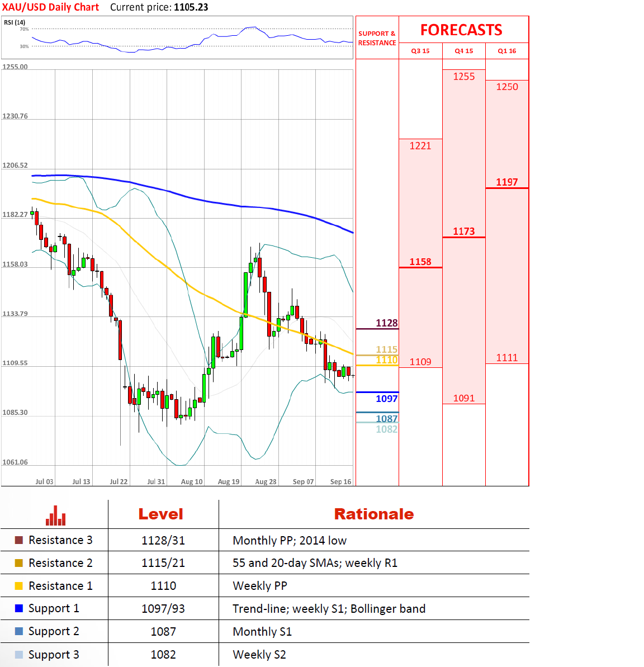Click the Q1 16 high forecast 1250
Image resolution: width=644 pixels, height=667 pixels.
pos(507,87)
